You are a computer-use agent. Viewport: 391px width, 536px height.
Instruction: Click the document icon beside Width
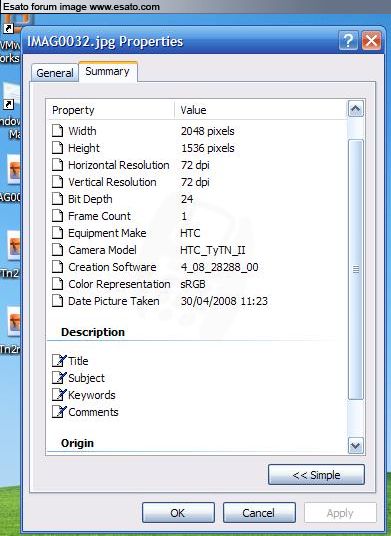[x=57, y=131]
